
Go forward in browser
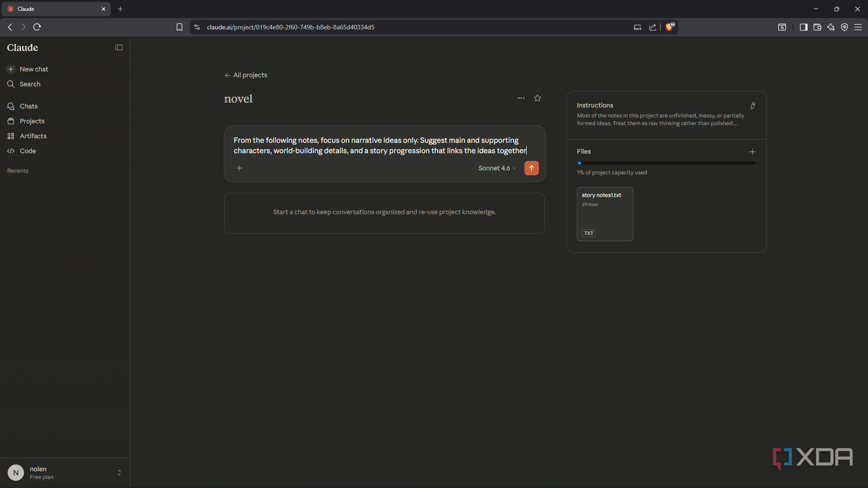pos(24,27)
